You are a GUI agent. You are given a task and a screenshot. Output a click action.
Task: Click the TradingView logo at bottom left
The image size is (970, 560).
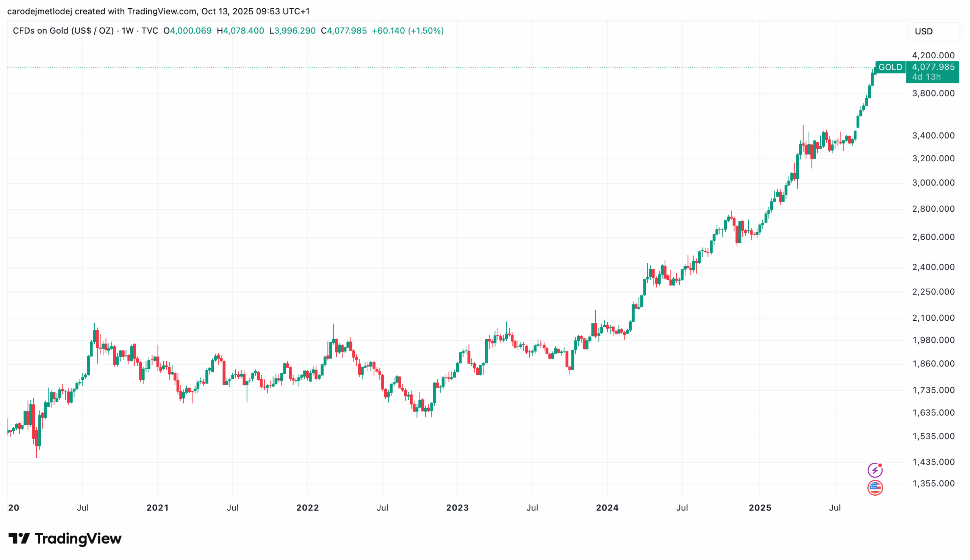click(65, 538)
